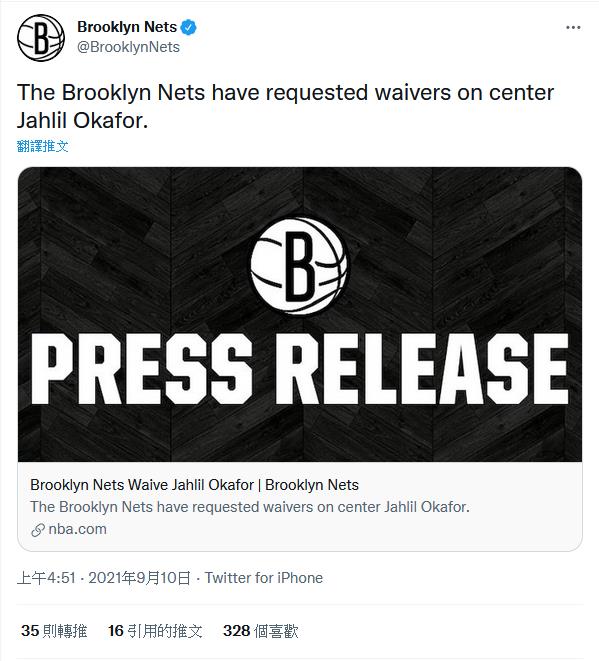Open the PRESS RELEASE card image

300,314
